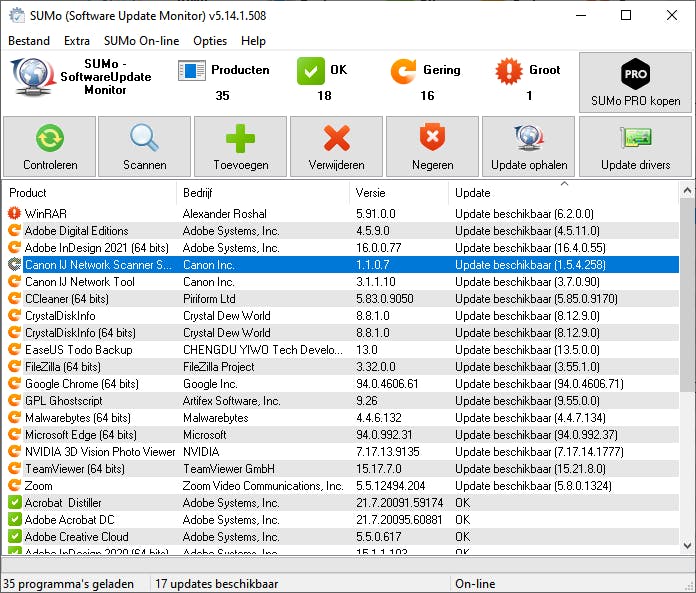Click version 94.0.4606.61 cell
This screenshot has height=593, width=696.
387,383
